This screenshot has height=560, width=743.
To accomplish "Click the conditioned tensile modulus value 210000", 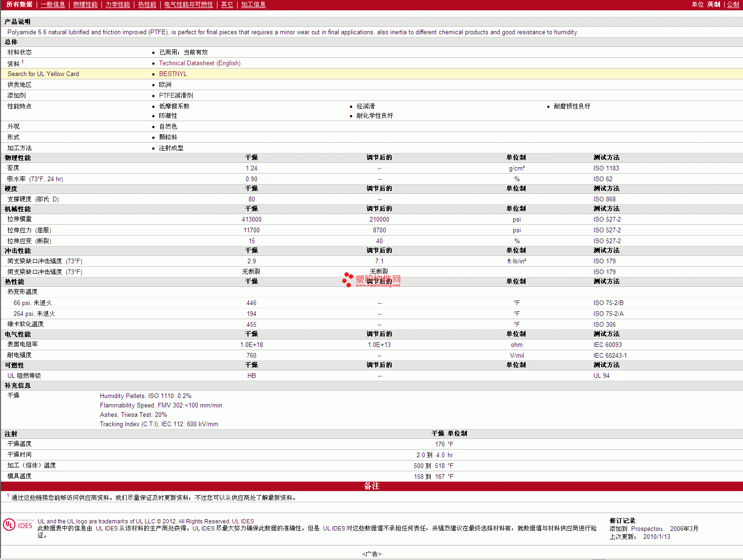I will tap(379, 219).
